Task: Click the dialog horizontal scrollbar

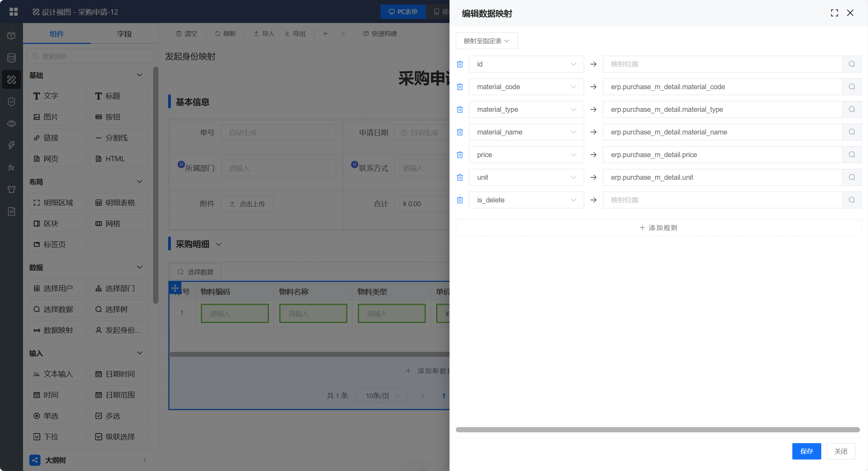Action: click(x=657, y=430)
